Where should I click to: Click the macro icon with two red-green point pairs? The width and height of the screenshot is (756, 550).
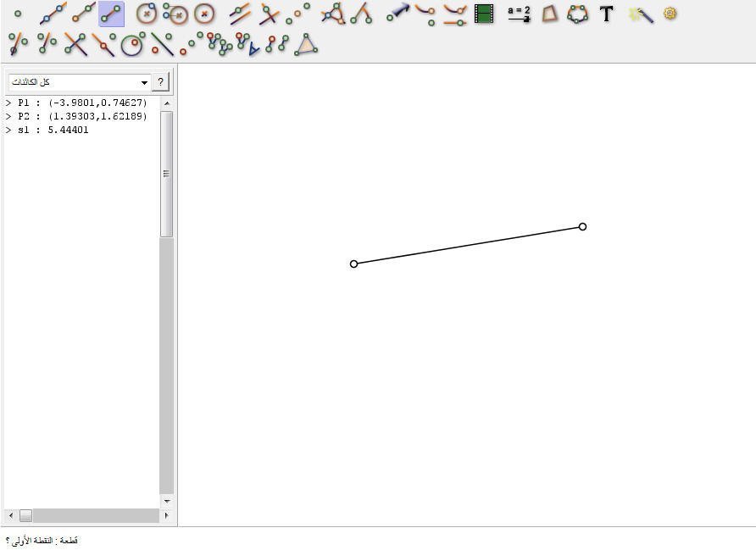click(277, 44)
